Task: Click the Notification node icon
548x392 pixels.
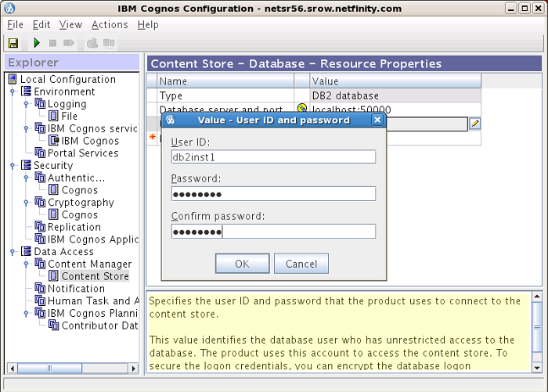Action: coord(40,288)
